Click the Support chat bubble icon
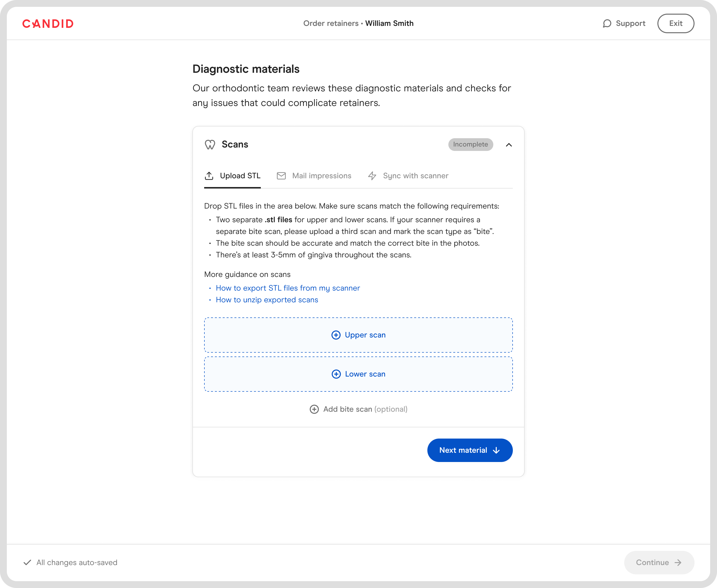Image resolution: width=717 pixels, height=588 pixels. point(607,23)
